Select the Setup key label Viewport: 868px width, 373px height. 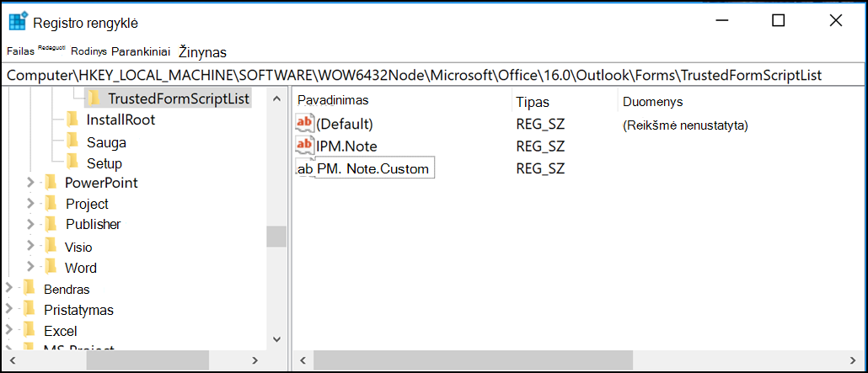click(x=104, y=163)
